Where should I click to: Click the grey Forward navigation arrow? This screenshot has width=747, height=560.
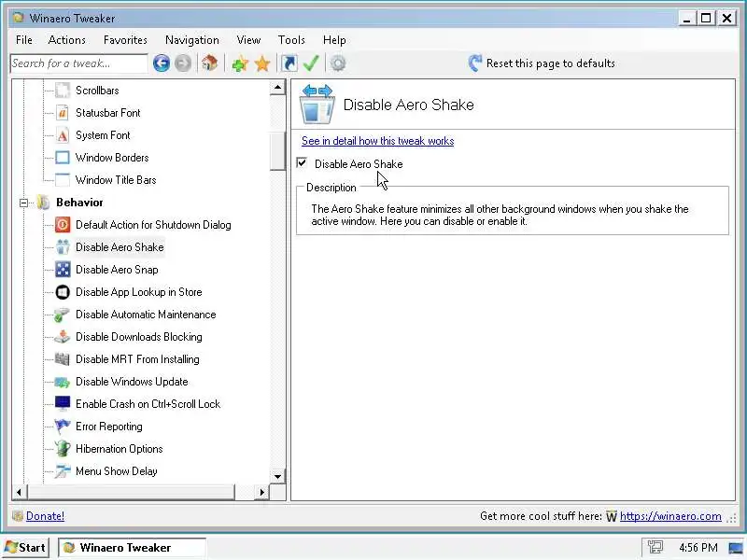coord(183,63)
